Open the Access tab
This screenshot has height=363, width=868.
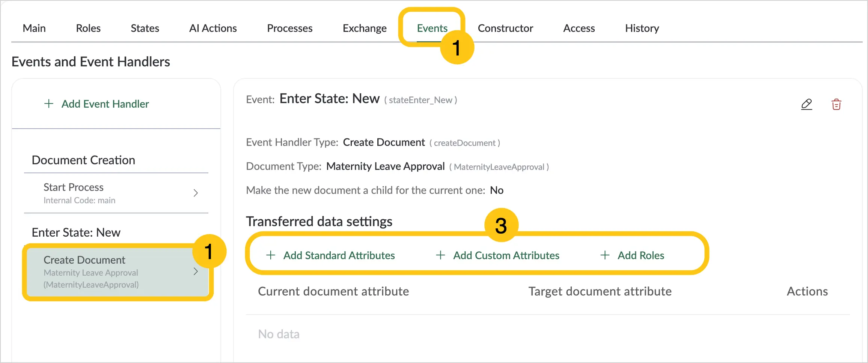tap(579, 28)
